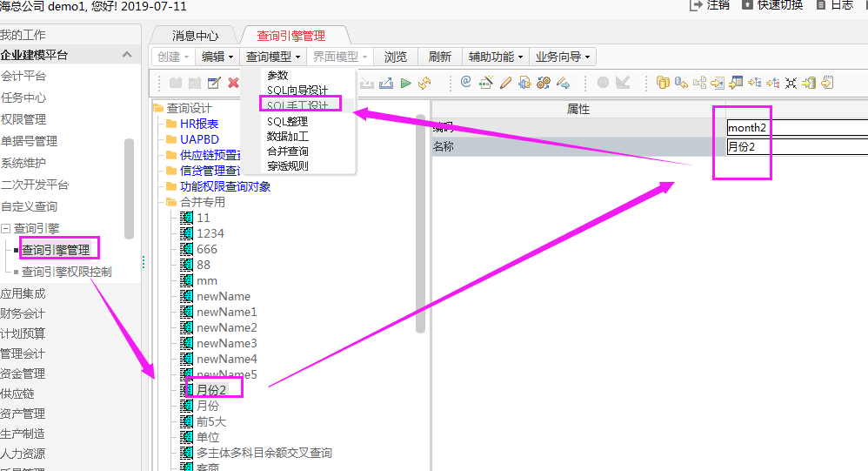The width and height of the screenshot is (868, 471).
Task: Collapse the 企业建模平台 sidebar section
Action: click(127, 55)
